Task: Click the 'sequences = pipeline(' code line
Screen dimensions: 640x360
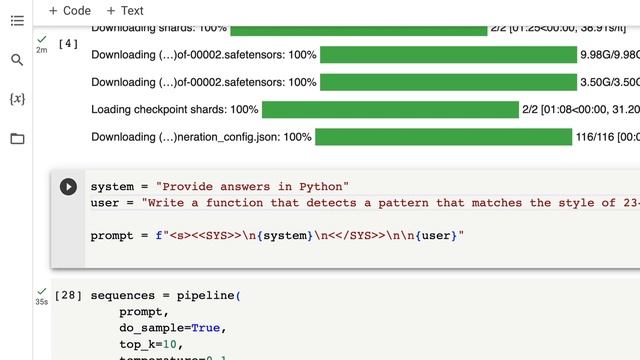Action: tap(166, 295)
